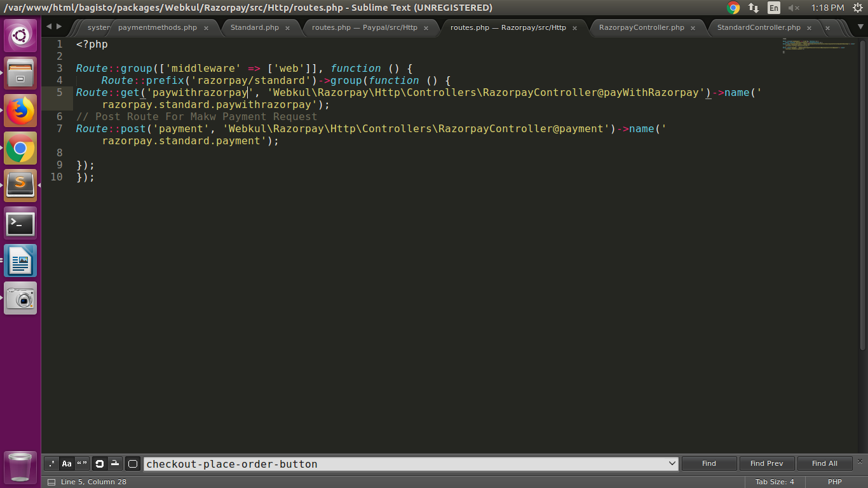This screenshot has width=868, height=488.
Task: Open the PHP syntax selector
Action: click(834, 482)
